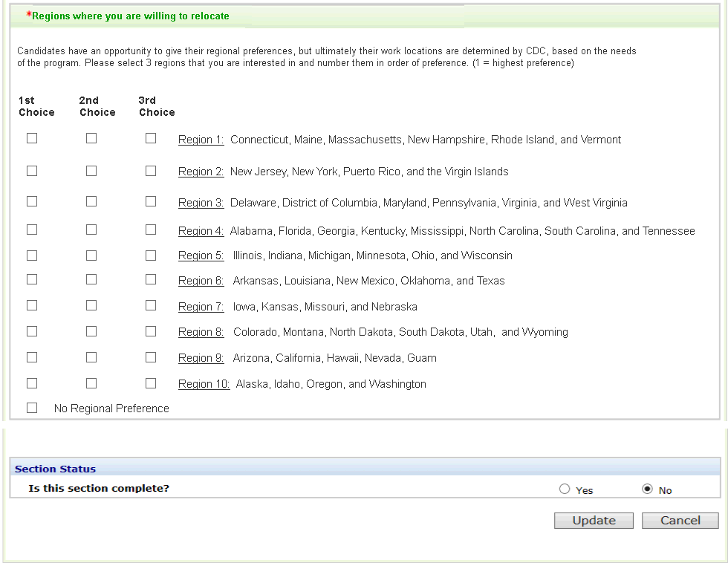The height and width of the screenshot is (563, 728).
Task: Follow the Region 4 link
Action: pos(201,231)
